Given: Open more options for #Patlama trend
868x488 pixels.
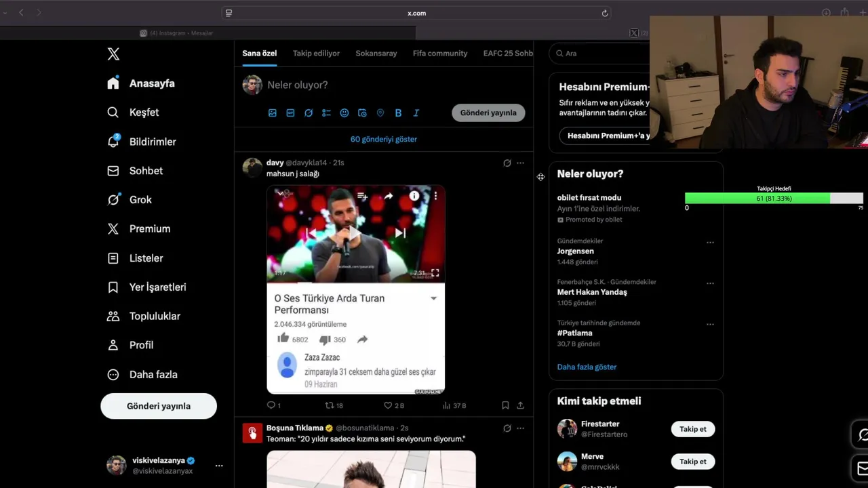Looking at the screenshot, I should [x=710, y=324].
